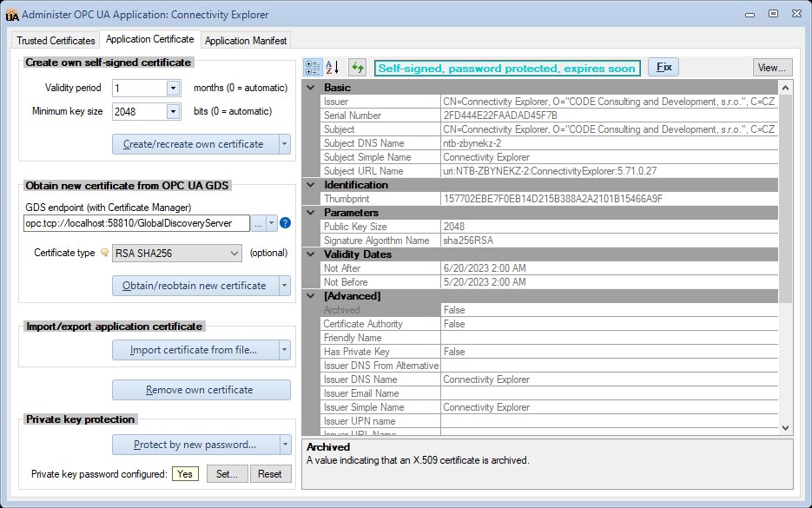Viewport: 812px width, 508px height.
Task: Open the Create/recreate own certificate split arrow
Action: click(284, 144)
